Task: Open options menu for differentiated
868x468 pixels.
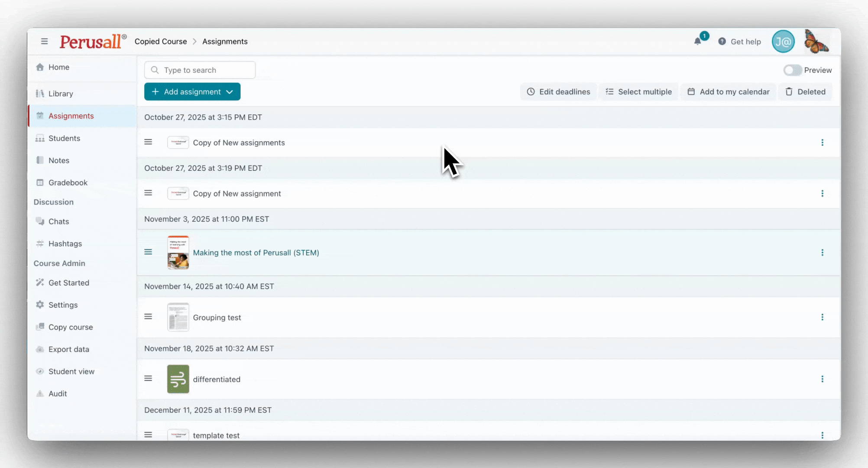Action: coord(822,379)
